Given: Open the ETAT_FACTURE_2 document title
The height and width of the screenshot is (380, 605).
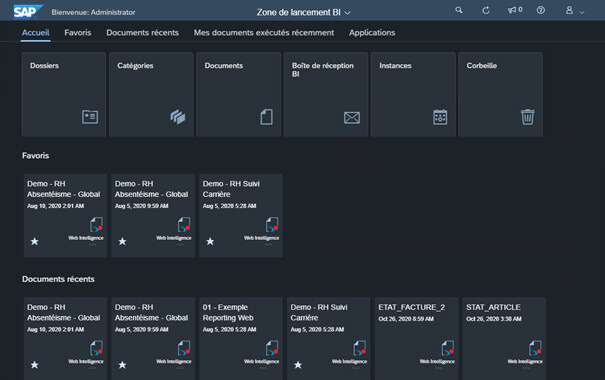Looking at the screenshot, I should click(x=411, y=307).
